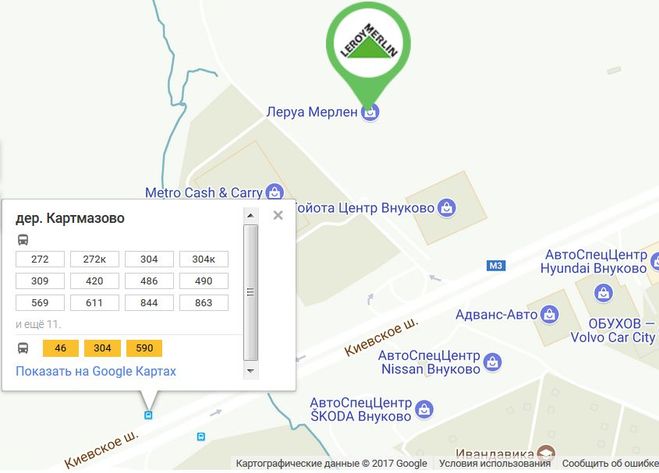The image size is (659, 473).
Task: Click the АвтоСпецЦентр ŠKODA Внуково label
Action: tap(361, 409)
